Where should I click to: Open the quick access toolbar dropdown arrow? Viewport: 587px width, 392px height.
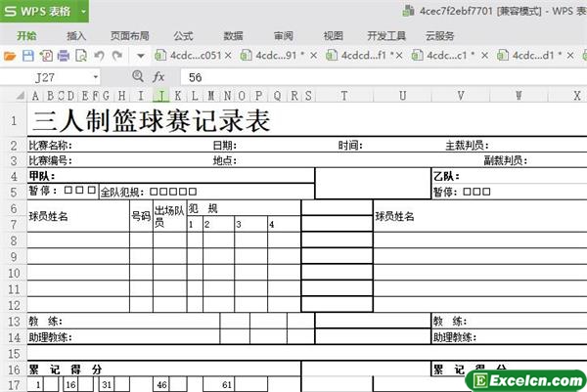pos(140,57)
